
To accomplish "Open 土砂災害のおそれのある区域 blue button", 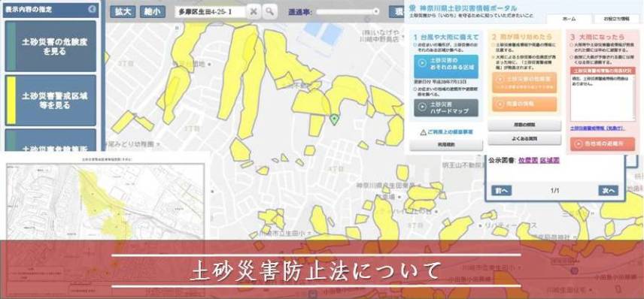I will pyautogui.click(x=446, y=66).
